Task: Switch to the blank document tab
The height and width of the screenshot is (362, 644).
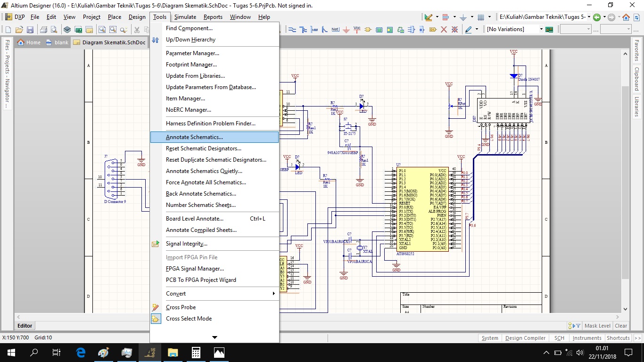Action: click(x=58, y=42)
